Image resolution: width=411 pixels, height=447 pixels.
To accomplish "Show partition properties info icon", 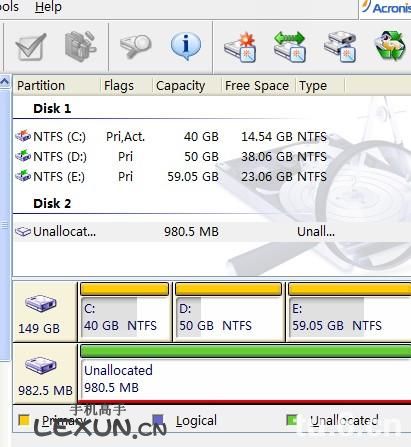I will coord(186,46).
